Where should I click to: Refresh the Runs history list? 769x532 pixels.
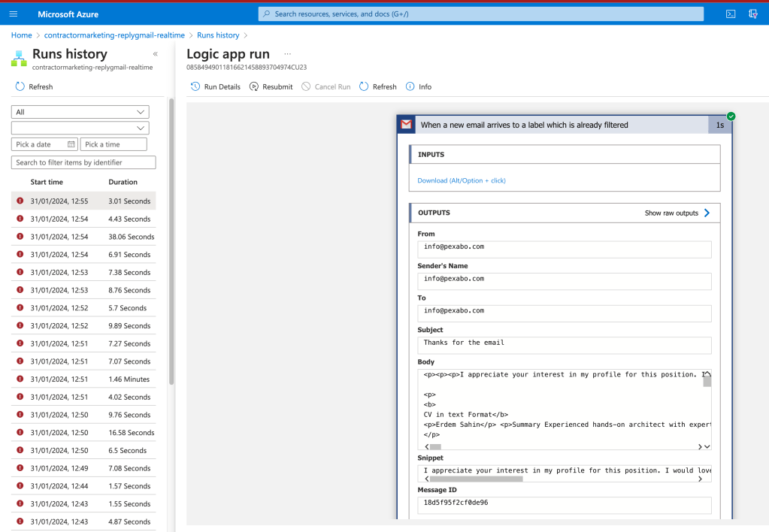point(34,86)
